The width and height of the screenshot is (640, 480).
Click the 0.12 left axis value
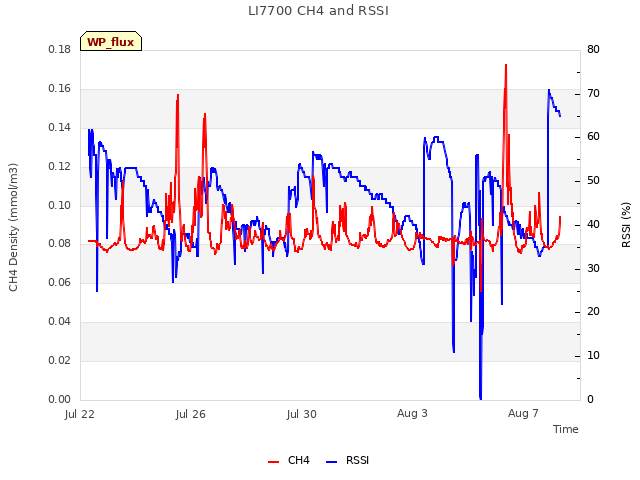(60, 167)
